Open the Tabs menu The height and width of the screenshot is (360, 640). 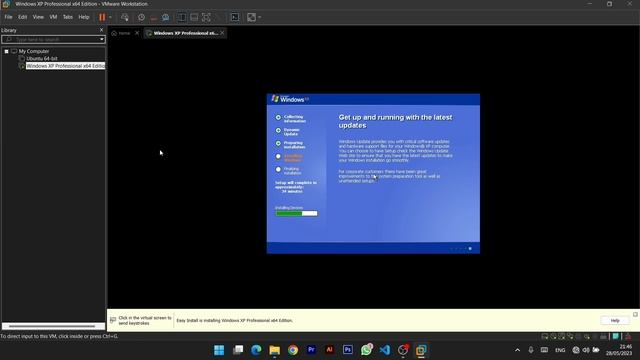click(x=68, y=17)
